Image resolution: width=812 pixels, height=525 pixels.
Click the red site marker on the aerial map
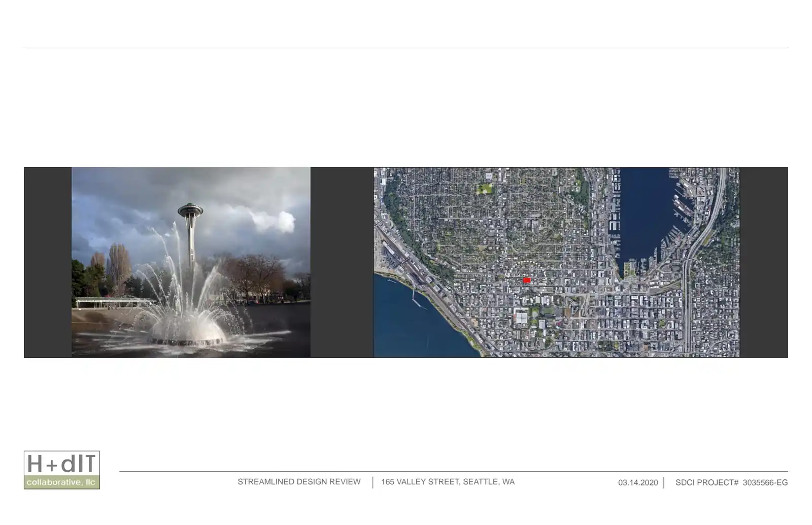coord(527,280)
